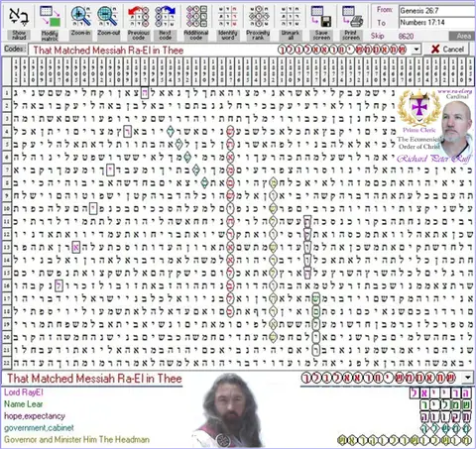
Task: Open the Modify matrix tool
Action: click(x=50, y=17)
